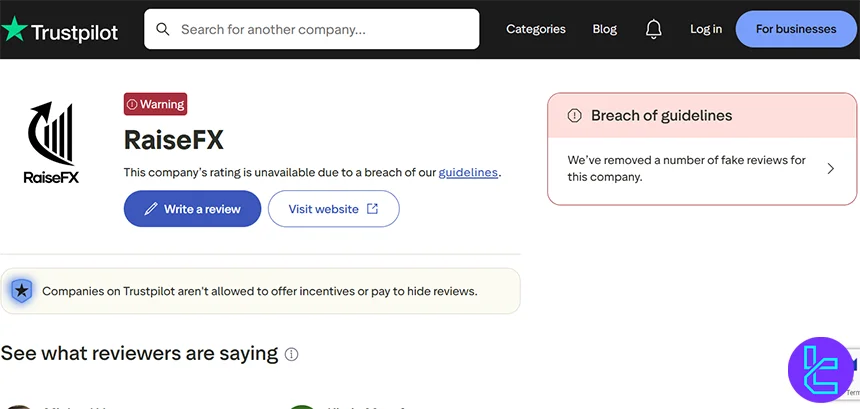Click the Visit website button
Screen dimensions: 860x409
point(333,209)
